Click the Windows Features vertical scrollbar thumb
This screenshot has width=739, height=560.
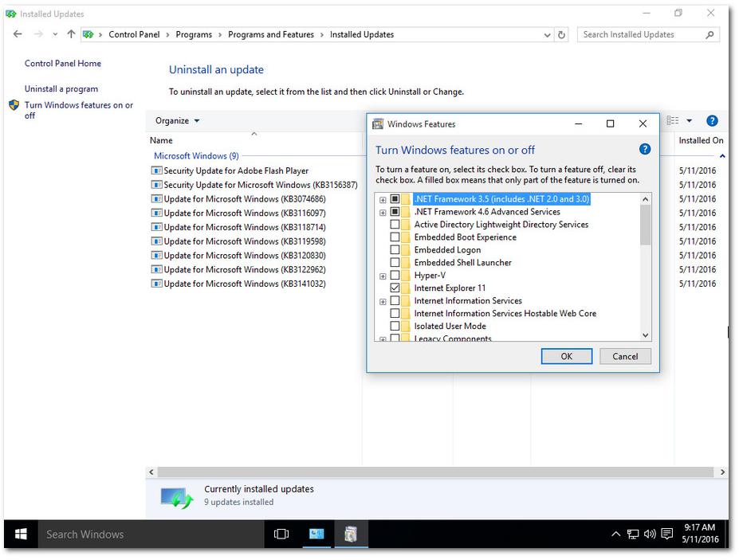(x=645, y=225)
